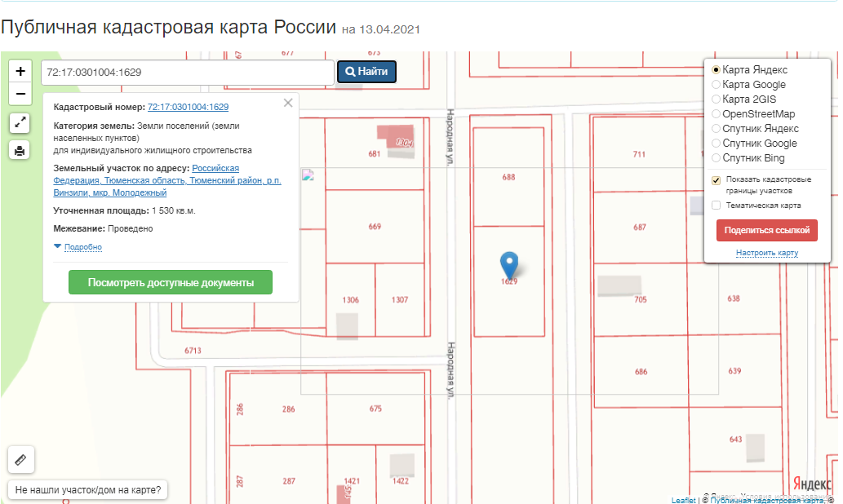Click Посмотреть доступные документы button
Viewport: 843px width, 504px height.
pyautogui.click(x=171, y=283)
